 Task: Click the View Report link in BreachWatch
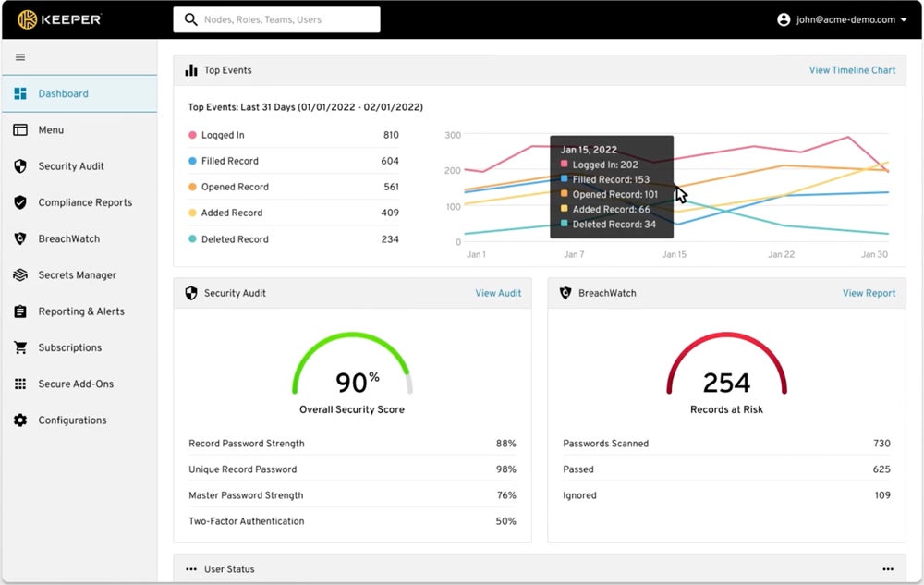pos(869,293)
